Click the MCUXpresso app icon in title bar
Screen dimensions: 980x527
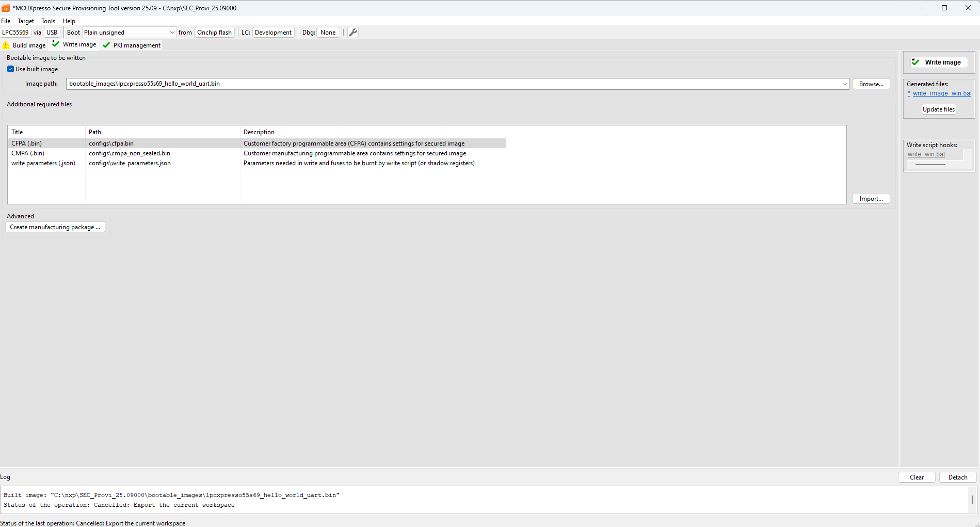click(x=6, y=8)
